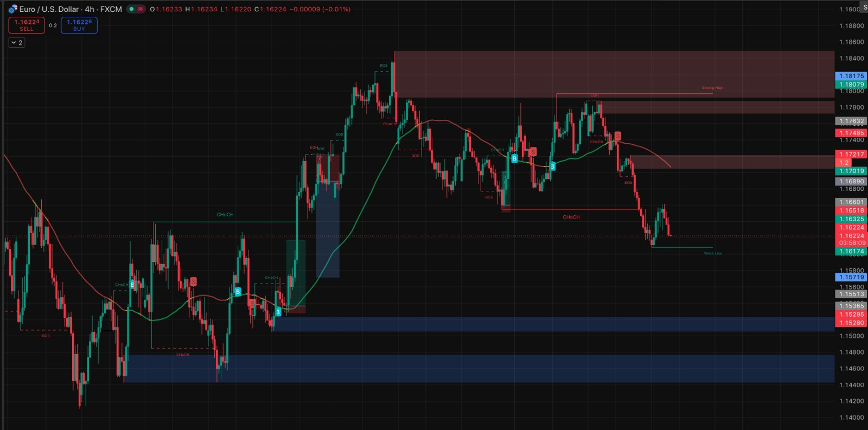868x430 pixels.
Task: Expand the collapsed indicators legend showing 2
Action: point(17,43)
